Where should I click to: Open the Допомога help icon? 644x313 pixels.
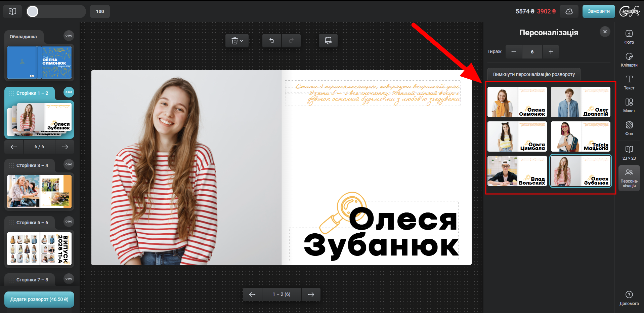coord(629,298)
